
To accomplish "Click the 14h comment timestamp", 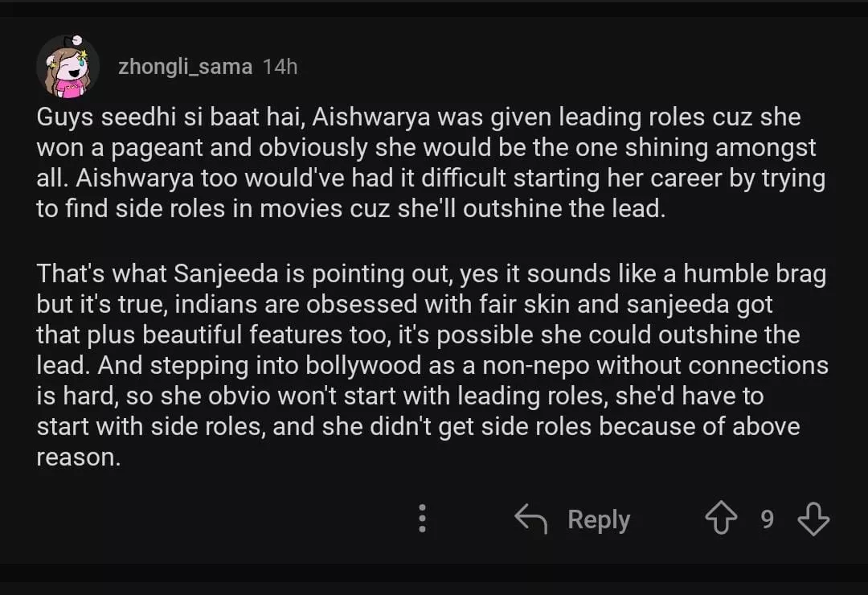I will pyautogui.click(x=280, y=67).
